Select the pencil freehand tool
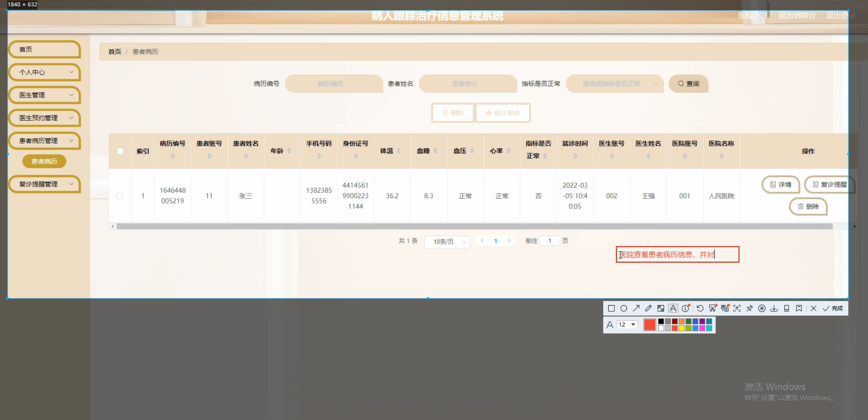This screenshot has width=868, height=420. (x=648, y=308)
